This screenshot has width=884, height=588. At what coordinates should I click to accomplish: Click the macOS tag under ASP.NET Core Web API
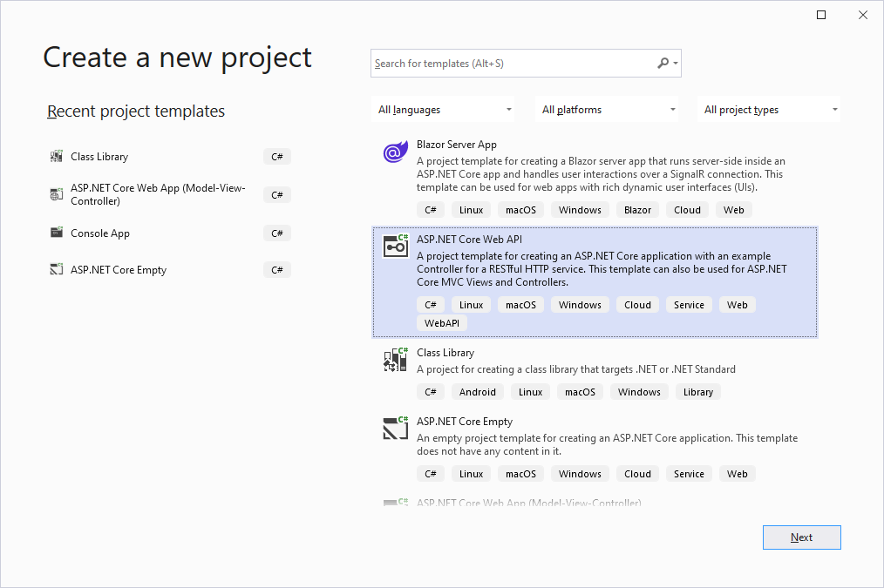520,305
